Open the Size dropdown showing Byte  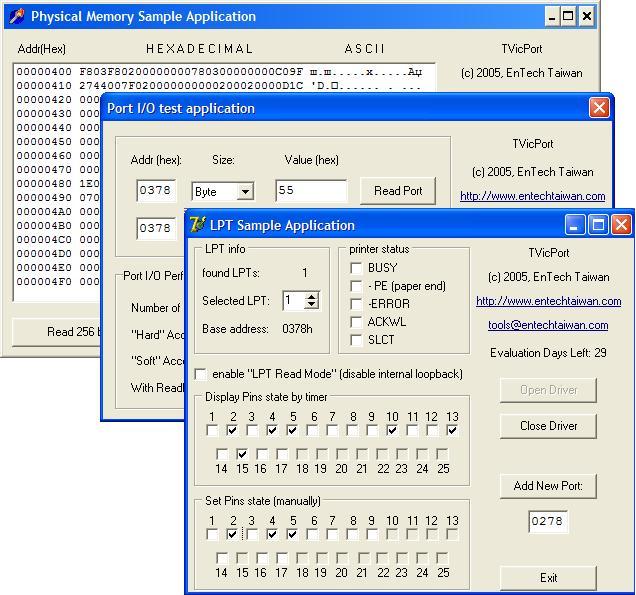coord(245,192)
